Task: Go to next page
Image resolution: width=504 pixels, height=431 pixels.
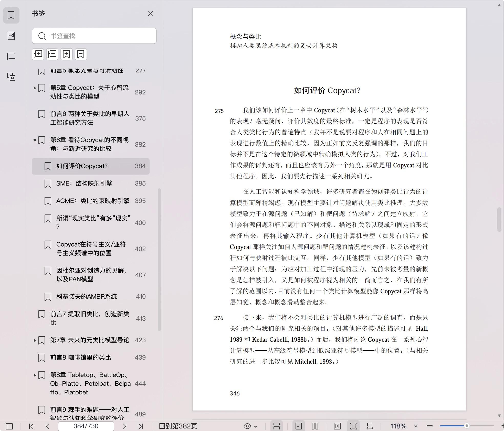Action: click(x=124, y=426)
